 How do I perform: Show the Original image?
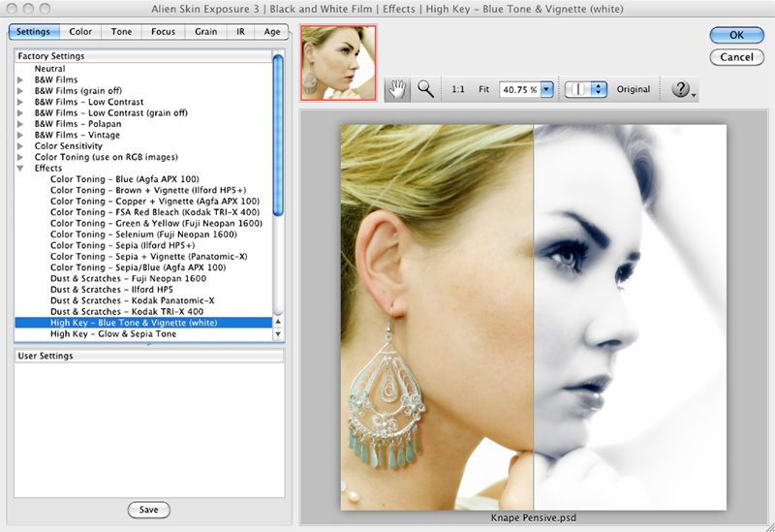634,89
